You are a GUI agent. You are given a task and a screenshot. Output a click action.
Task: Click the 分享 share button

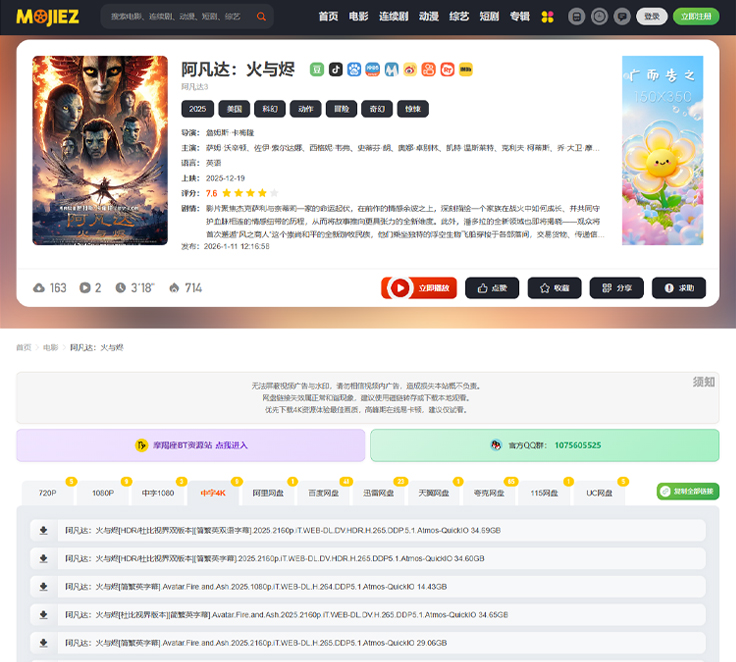click(x=616, y=288)
